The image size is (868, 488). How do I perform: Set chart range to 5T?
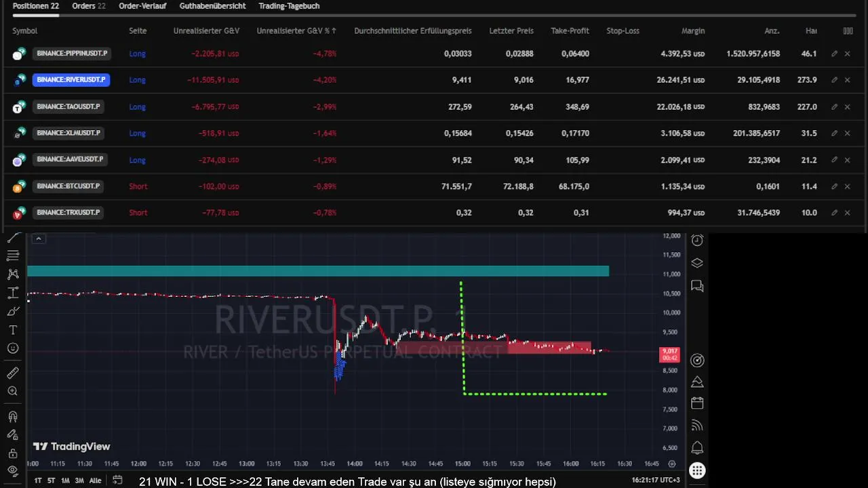click(x=51, y=481)
